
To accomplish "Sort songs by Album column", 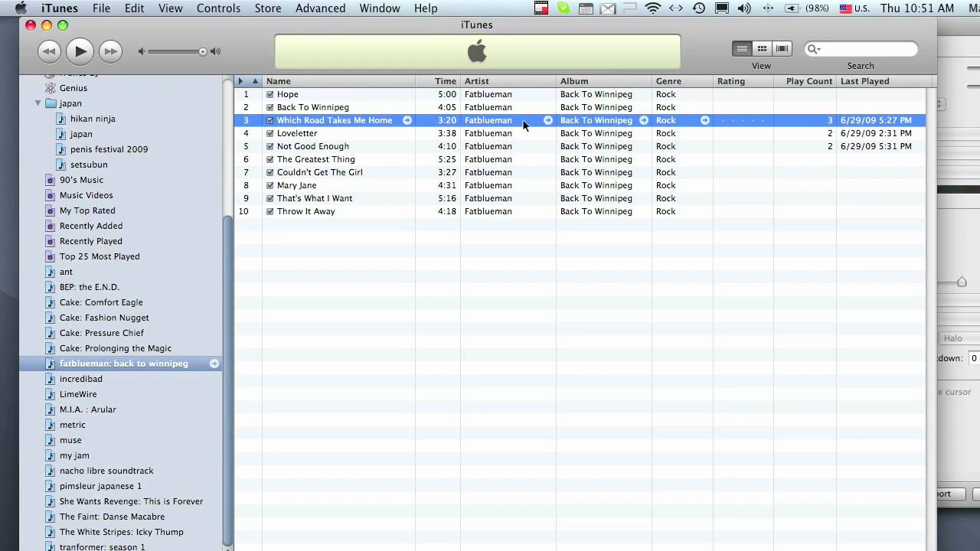I will pyautogui.click(x=604, y=81).
